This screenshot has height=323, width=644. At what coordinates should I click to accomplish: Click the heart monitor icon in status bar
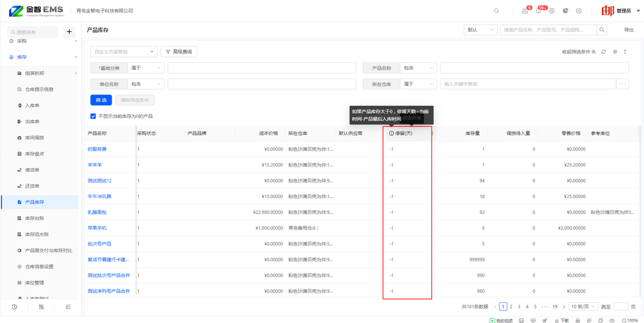[533, 320]
